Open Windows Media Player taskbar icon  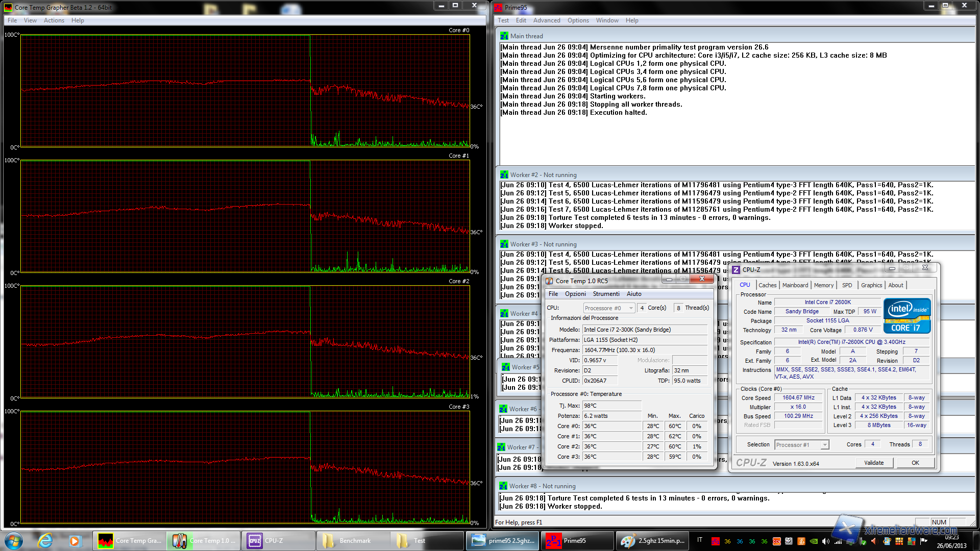point(75,540)
